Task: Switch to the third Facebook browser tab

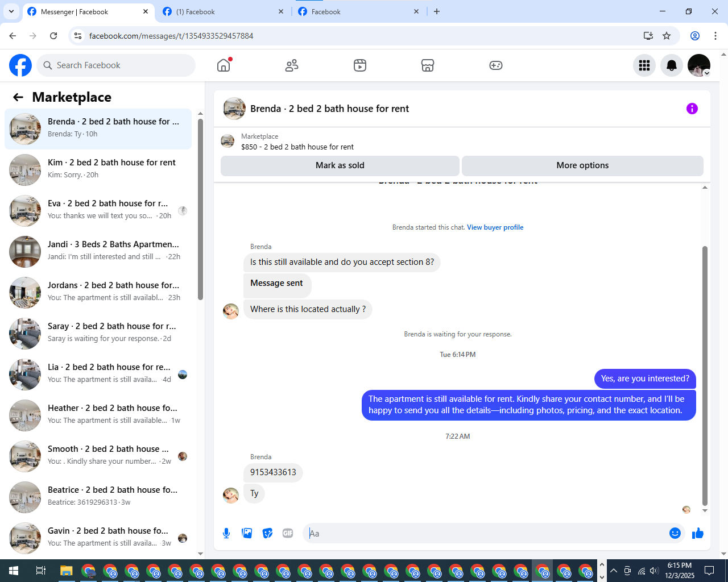Action: 359,11
